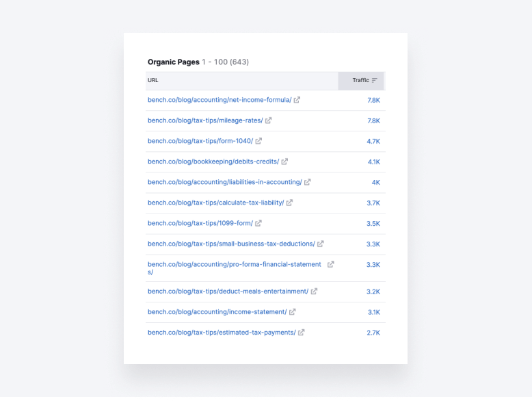The width and height of the screenshot is (532, 401).
Task: Open external link icon for small-business-tax-deductions URL
Action: tap(321, 244)
